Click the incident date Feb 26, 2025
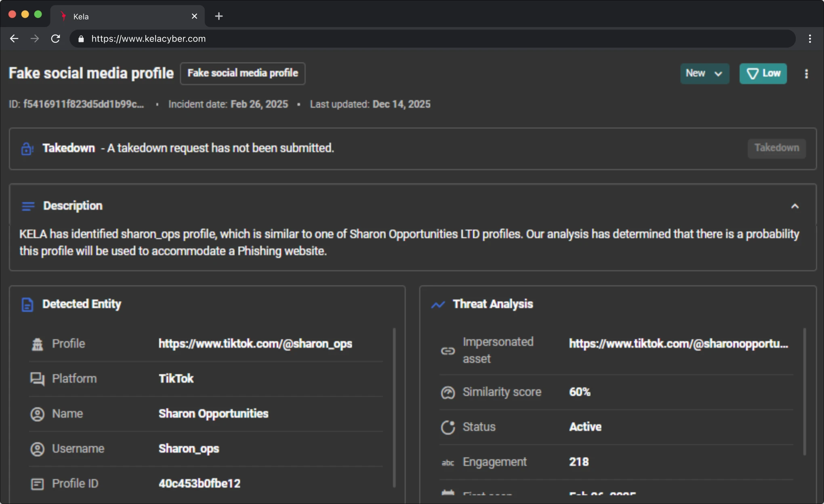 coord(259,104)
